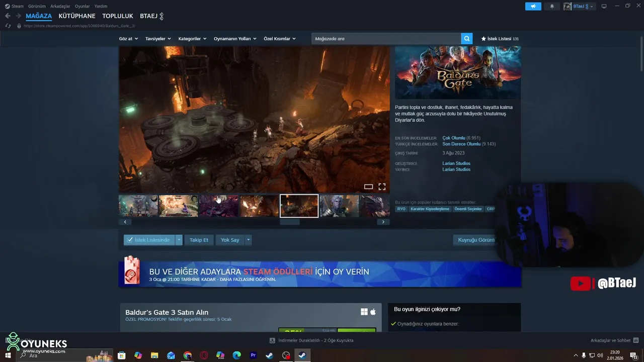Go forward with the right arrow
This screenshot has width=644, height=362.
(18, 16)
